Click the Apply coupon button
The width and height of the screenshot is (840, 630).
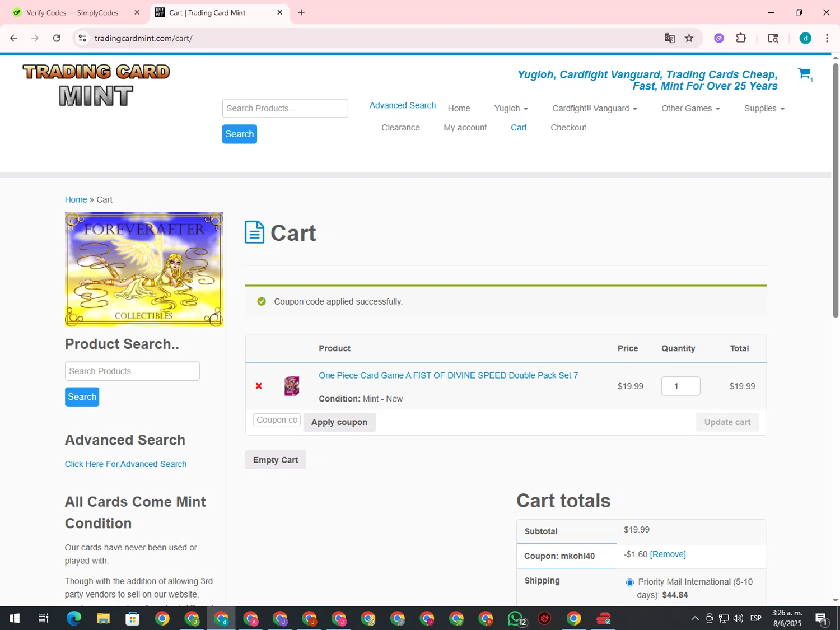click(339, 422)
